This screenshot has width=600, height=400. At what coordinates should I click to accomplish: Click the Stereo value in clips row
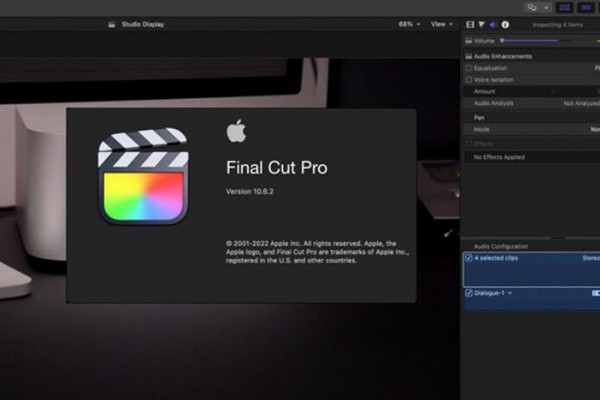pos(591,258)
